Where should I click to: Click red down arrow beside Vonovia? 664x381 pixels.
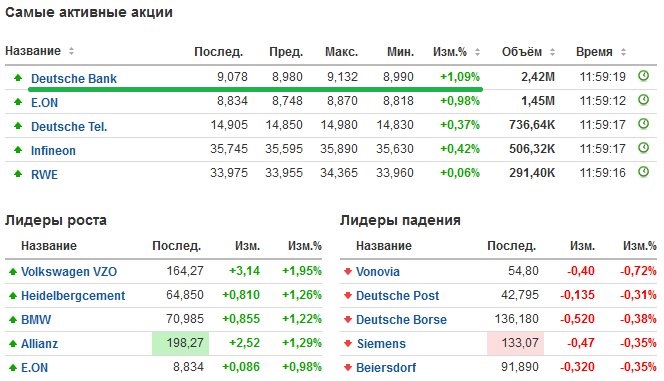[x=348, y=271]
